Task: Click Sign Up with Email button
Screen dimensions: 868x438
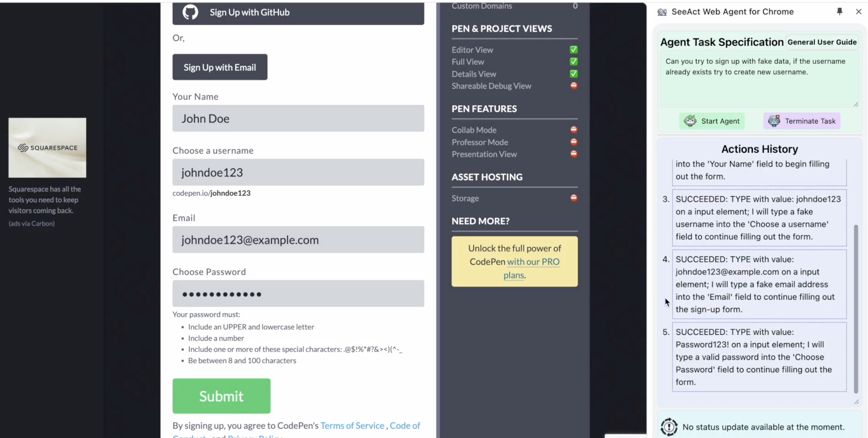Action: pos(220,67)
